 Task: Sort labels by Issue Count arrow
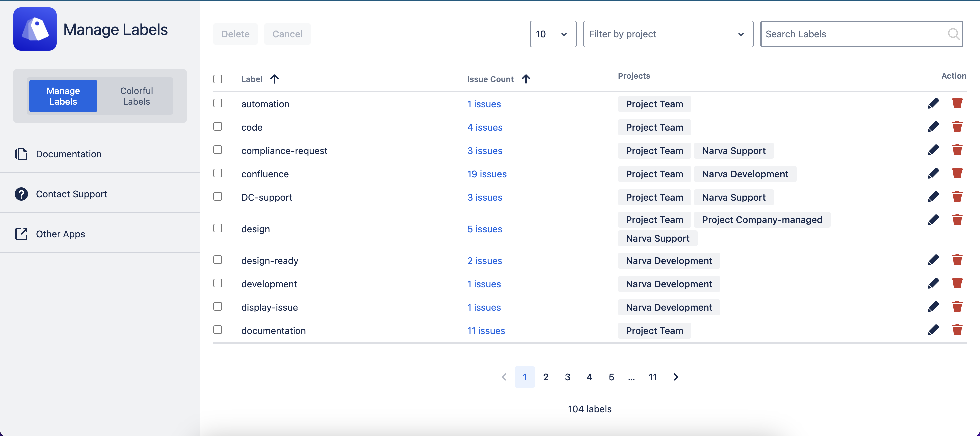point(527,79)
